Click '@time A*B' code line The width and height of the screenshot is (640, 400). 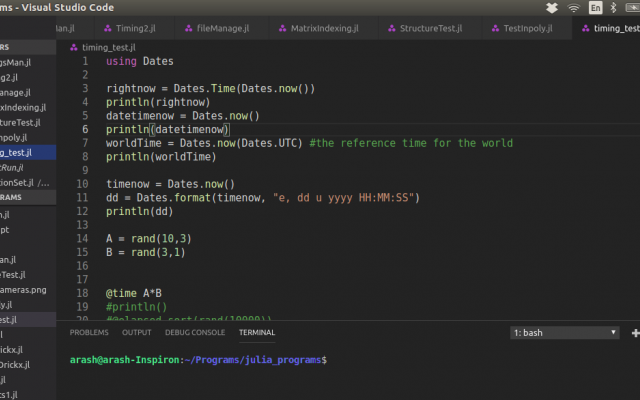[133, 293]
